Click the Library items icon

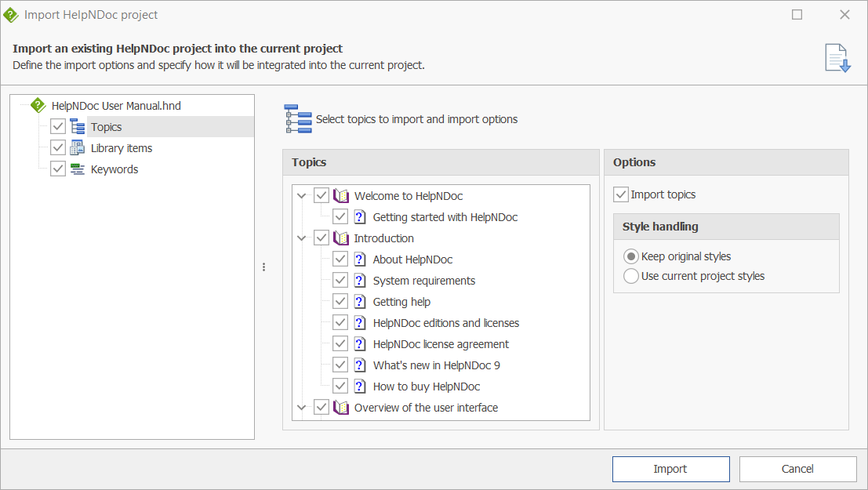[x=78, y=148]
